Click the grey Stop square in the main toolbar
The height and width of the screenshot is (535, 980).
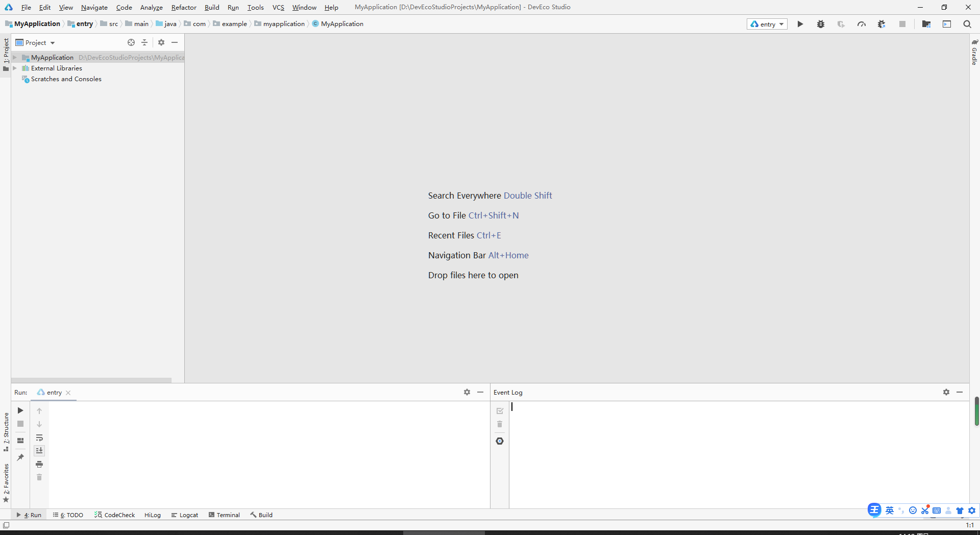point(902,24)
